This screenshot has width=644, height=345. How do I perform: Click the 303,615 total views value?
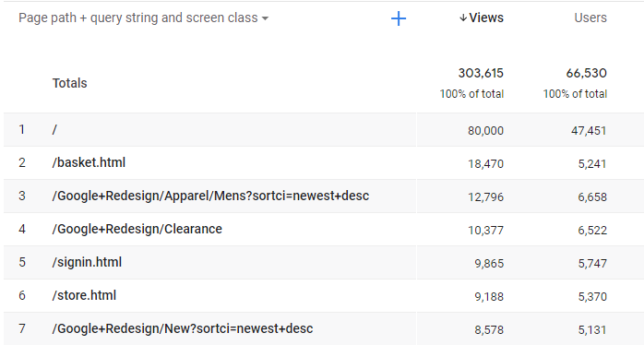coord(481,73)
